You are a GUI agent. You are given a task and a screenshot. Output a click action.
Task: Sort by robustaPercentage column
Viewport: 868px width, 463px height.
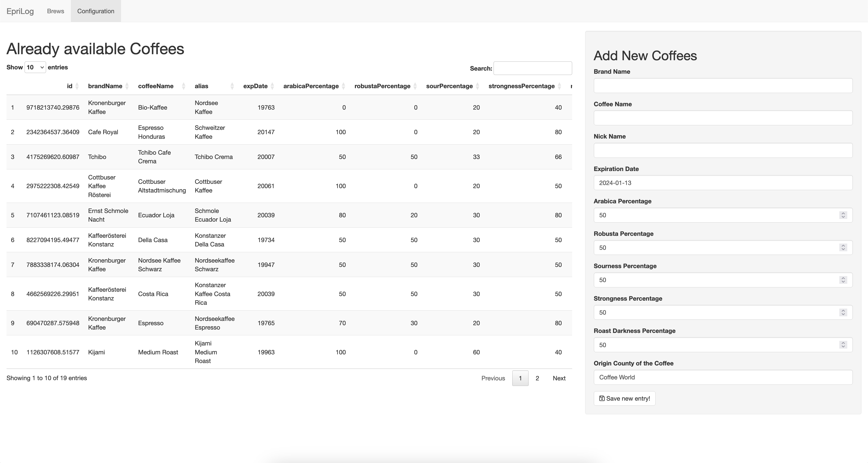pos(382,86)
